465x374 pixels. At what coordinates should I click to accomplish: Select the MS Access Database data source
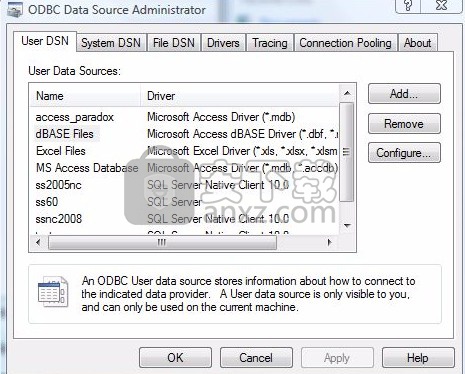click(x=87, y=168)
